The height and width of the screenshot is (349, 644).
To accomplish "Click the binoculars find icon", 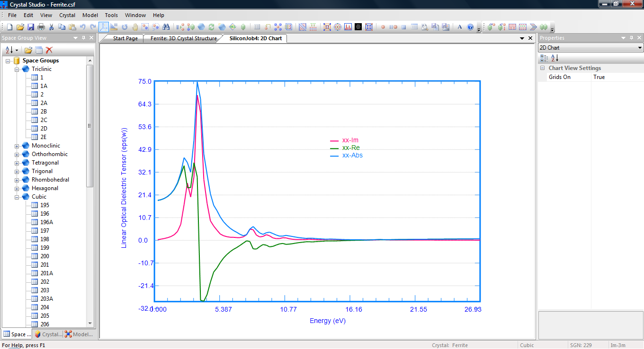I will click(x=166, y=27).
